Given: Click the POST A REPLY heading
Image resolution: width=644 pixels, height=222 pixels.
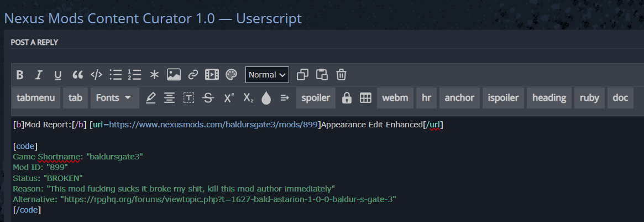Looking at the screenshot, I should coord(34,42).
